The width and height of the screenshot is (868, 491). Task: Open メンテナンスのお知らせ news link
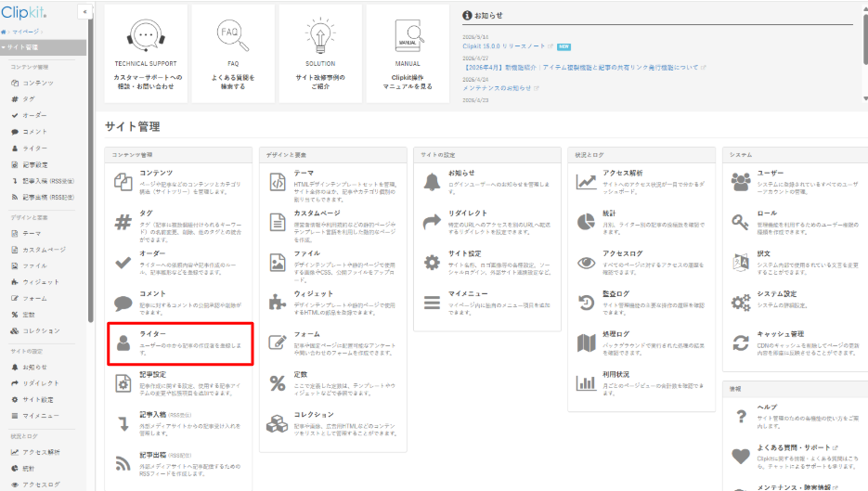[497, 88]
